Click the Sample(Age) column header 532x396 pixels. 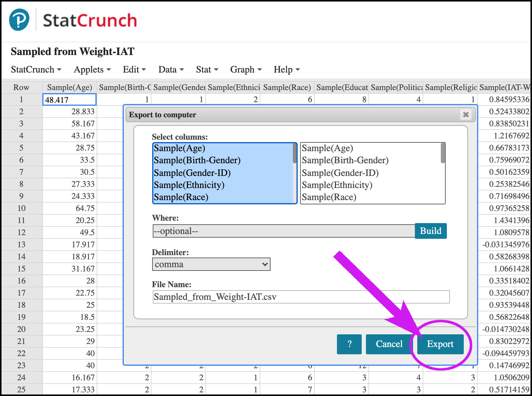coord(70,87)
